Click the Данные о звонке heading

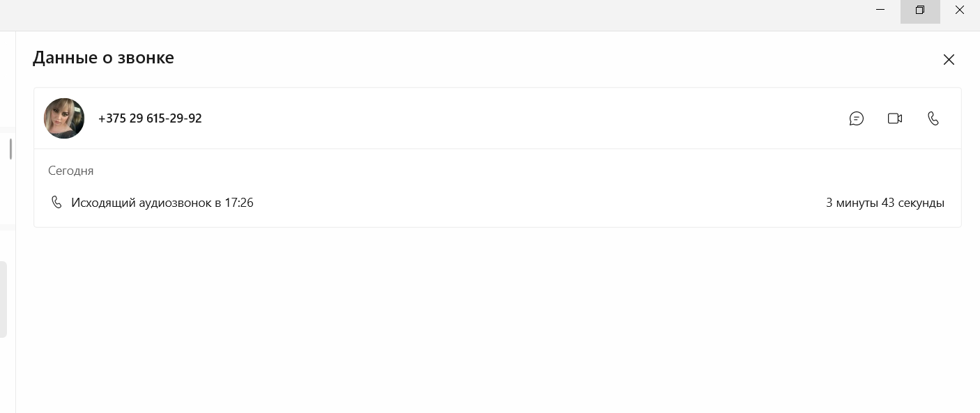coord(103,58)
